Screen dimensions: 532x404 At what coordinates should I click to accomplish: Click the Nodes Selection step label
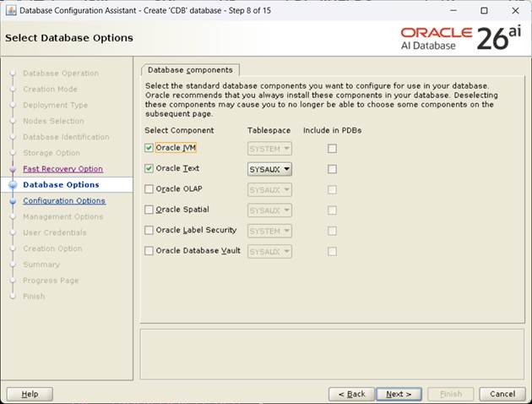point(53,121)
